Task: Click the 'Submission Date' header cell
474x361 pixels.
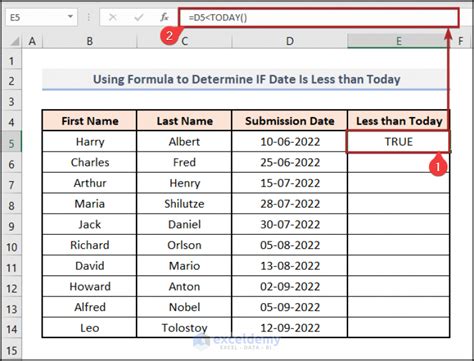Action: pos(290,121)
